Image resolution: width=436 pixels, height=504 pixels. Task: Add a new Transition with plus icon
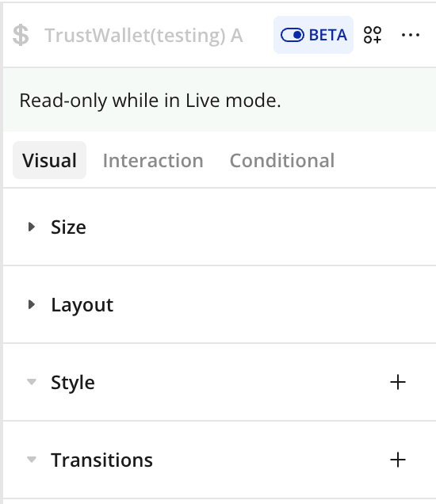pos(398,460)
